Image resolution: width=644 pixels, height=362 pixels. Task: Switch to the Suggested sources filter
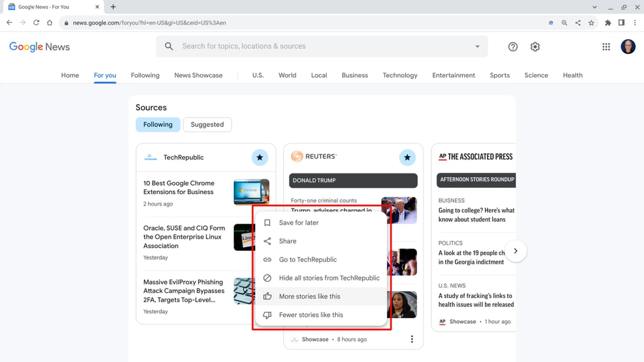(207, 124)
